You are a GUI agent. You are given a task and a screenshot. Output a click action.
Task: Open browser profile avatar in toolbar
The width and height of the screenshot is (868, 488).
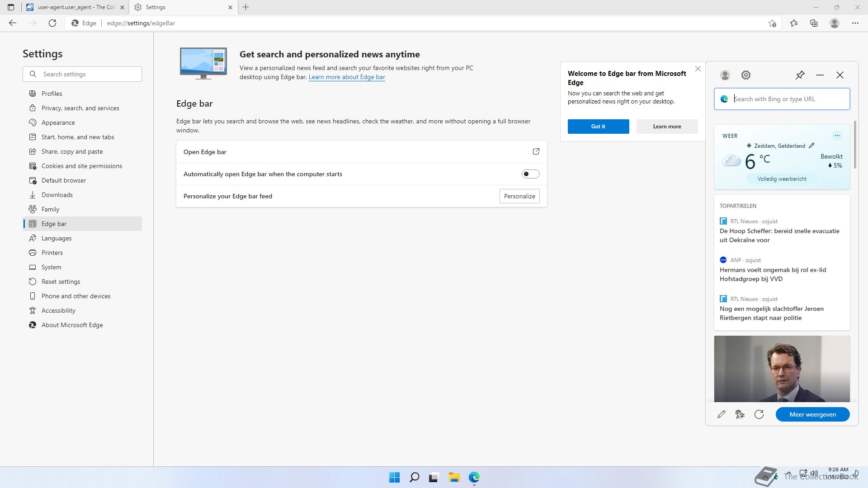(x=835, y=23)
